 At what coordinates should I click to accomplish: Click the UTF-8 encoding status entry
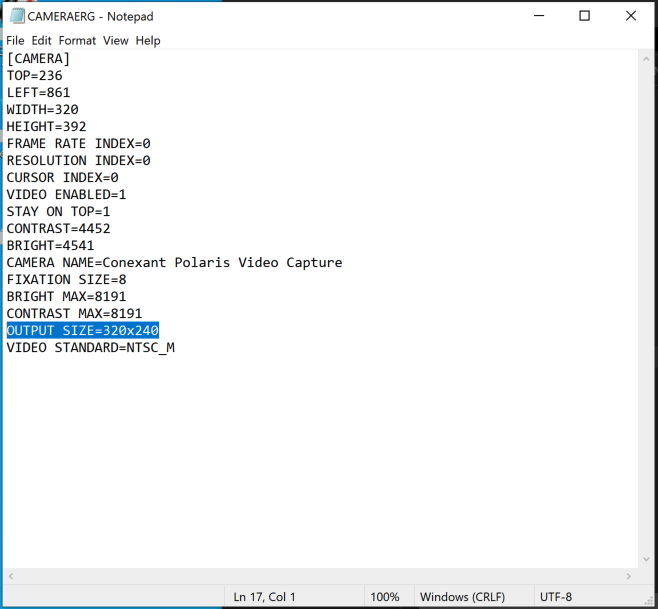tap(556, 596)
